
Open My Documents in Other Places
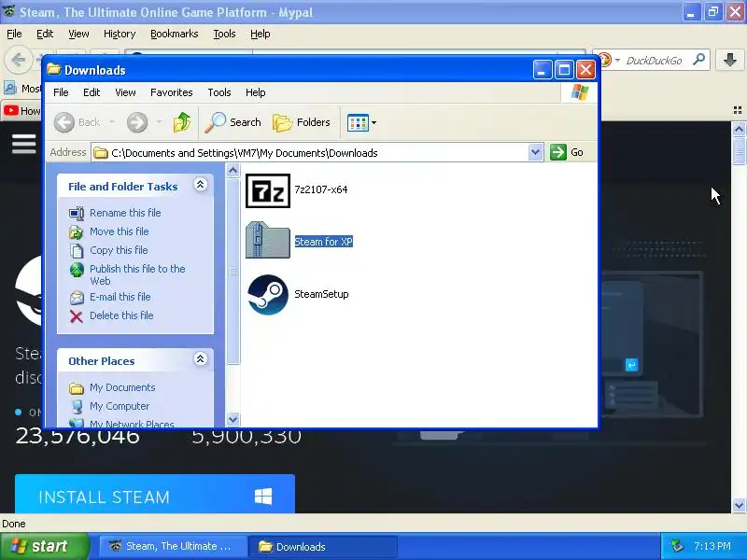point(122,387)
